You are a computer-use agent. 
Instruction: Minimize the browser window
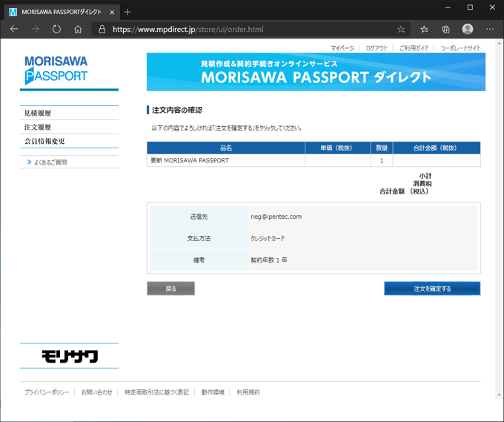[448, 7]
